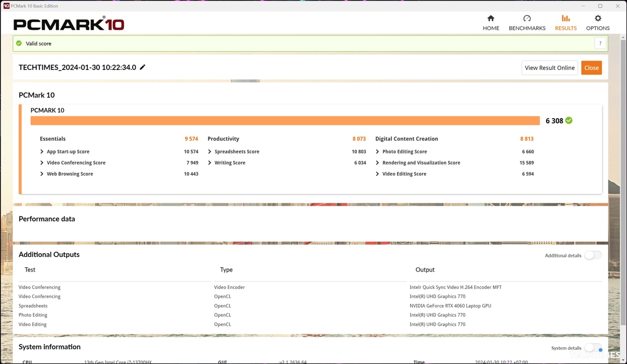Click the orange Close button
The height and width of the screenshot is (364, 627).
pos(591,68)
